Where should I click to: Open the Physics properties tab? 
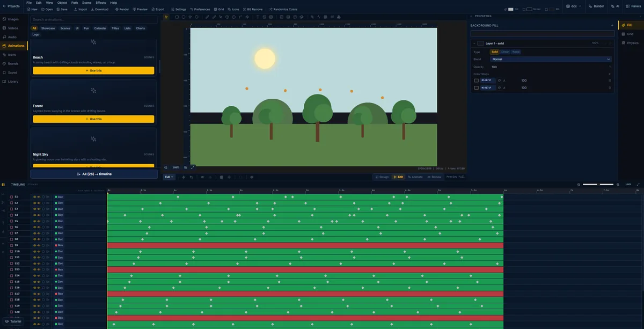[x=631, y=43]
